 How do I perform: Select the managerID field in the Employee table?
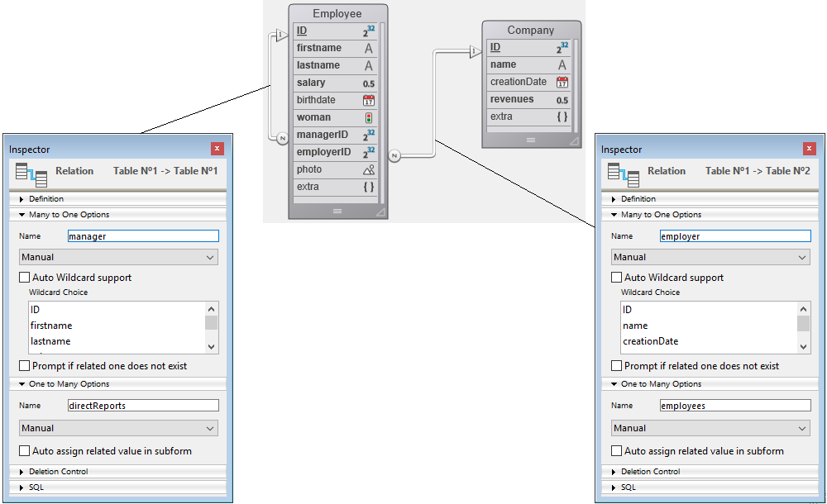pos(323,135)
